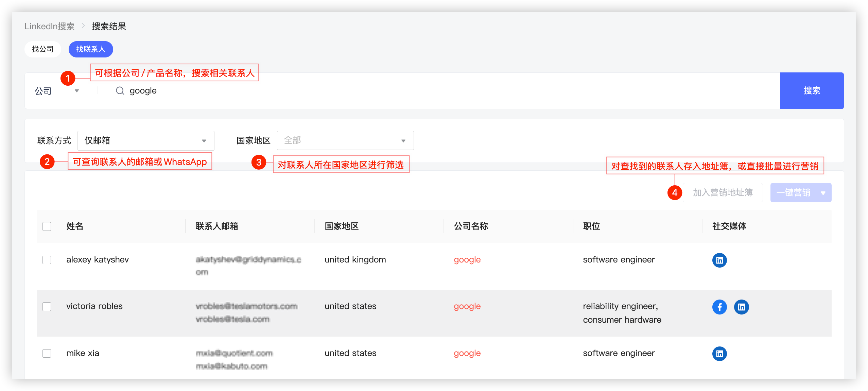
Task: Open google company link for mike xia
Action: [x=467, y=353]
